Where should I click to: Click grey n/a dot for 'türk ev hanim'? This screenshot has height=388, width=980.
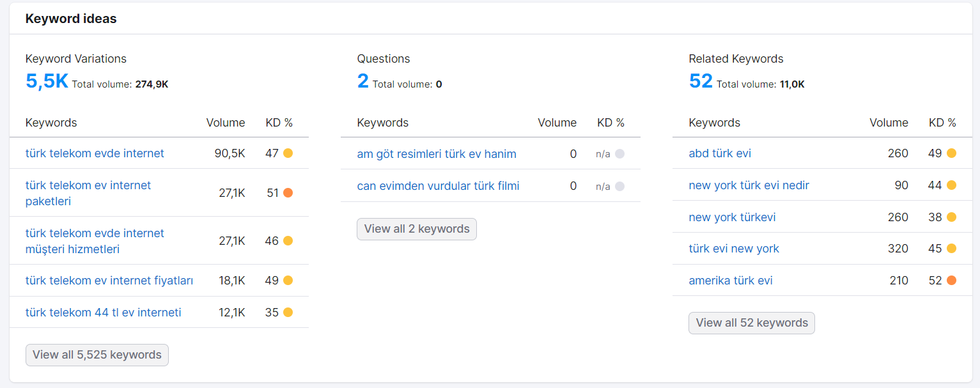(x=619, y=154)
